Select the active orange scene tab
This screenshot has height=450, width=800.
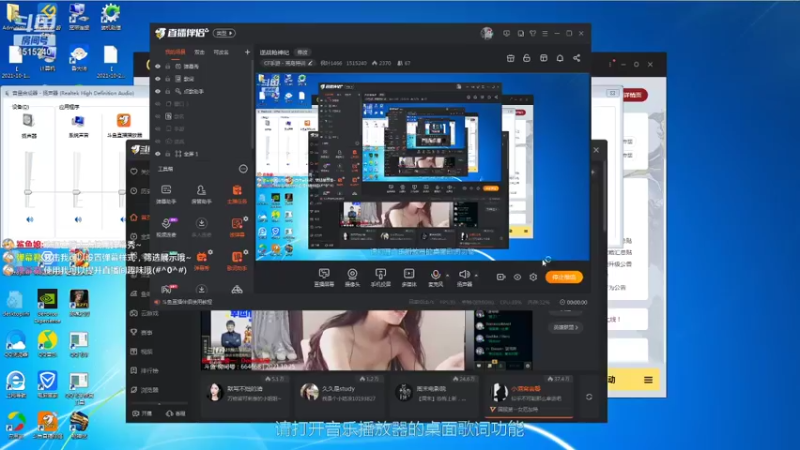point(175,52)
